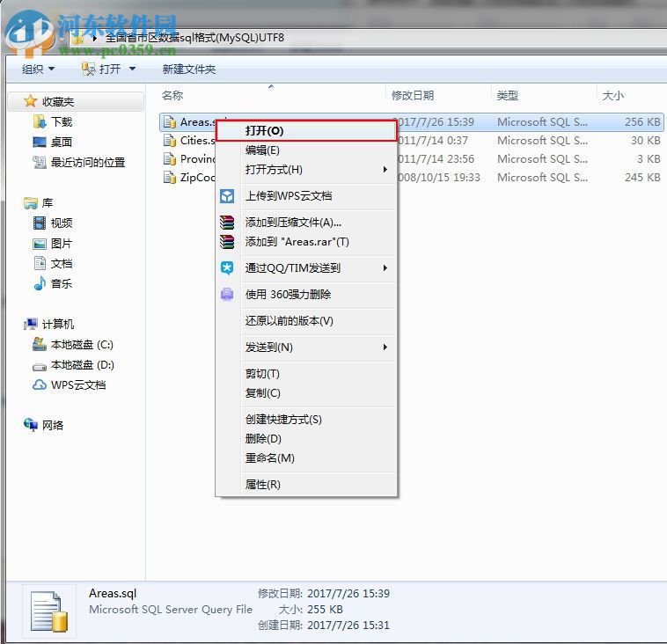
Task: Click the WinRAR icon beside 添加到压缩文件
Action: [227, 223]
